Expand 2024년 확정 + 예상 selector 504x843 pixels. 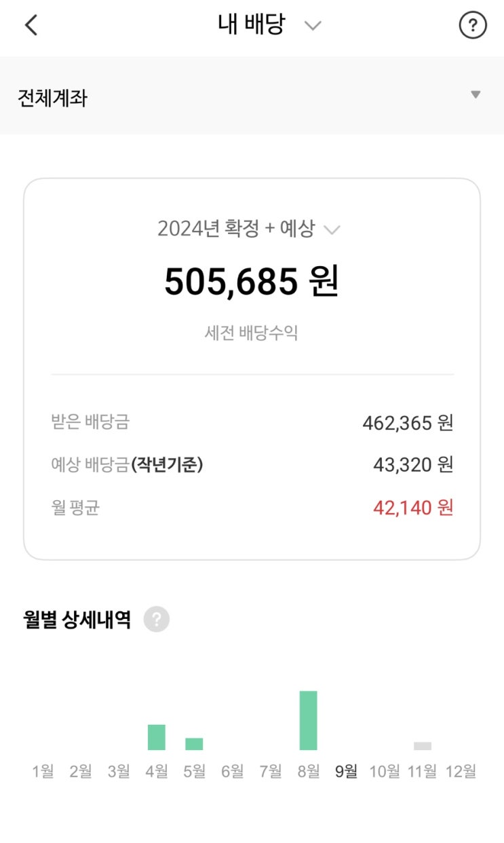click(249, 229)
